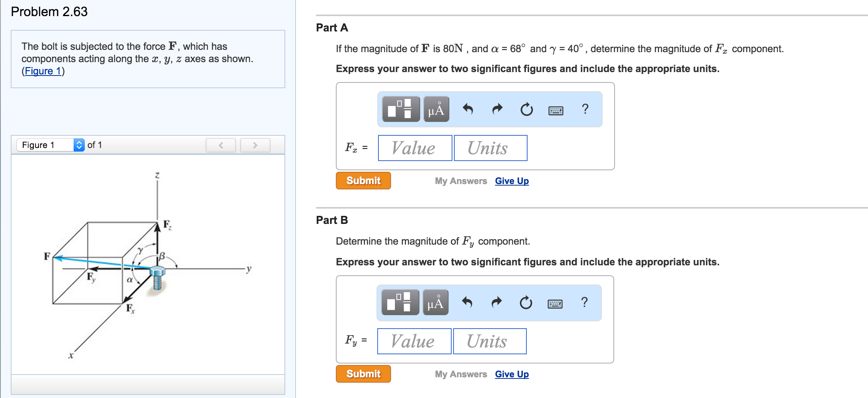868x398 pixels.
Task: Click the undo arrow in Part A answer toolbar
Action: click(x=469, y=109)
